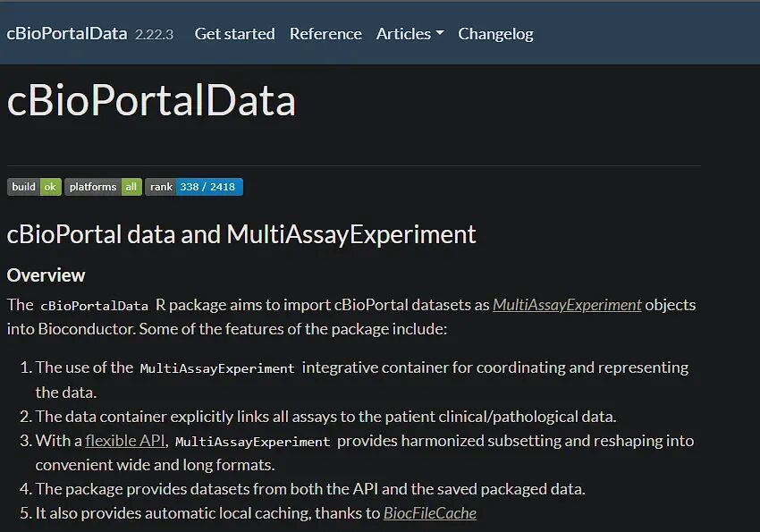
Task: Go to the Reference page
Action: pos(325,33)
